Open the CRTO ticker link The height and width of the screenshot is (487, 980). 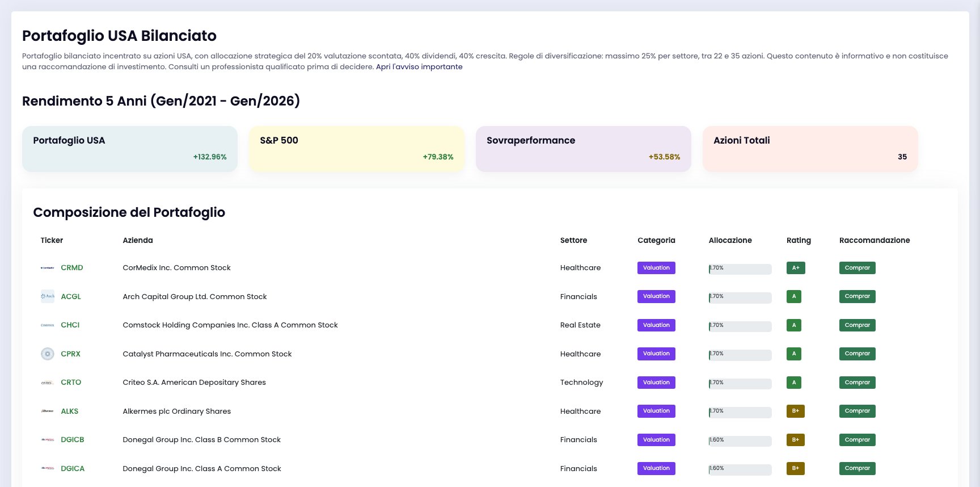(x=71, y=383)
